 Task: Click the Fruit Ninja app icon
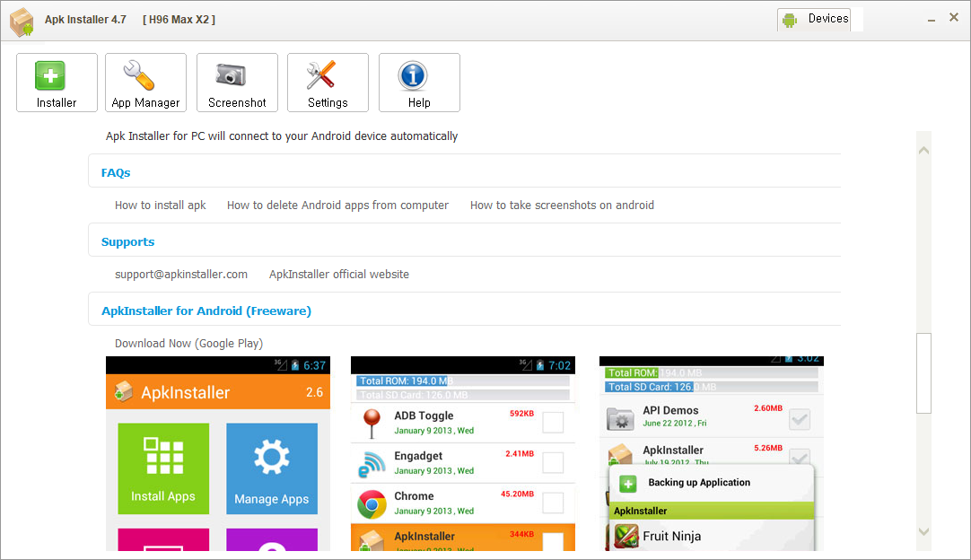click(626, 537)
